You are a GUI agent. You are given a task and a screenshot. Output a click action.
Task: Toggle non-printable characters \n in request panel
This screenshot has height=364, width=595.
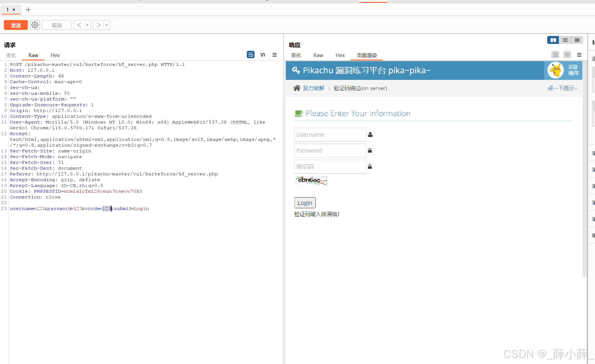(x=263, y=55)
